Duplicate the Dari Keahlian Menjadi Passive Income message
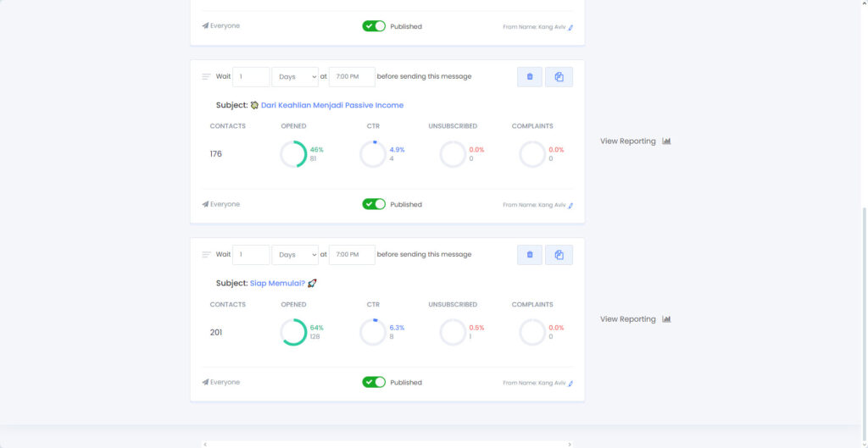The width and height of the screenshot is (868, 448). click(559, 77)
